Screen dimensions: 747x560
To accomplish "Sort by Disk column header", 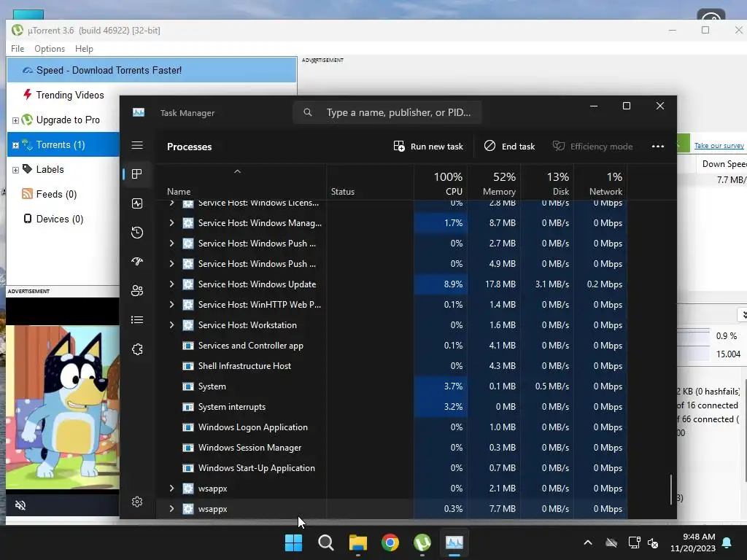I will point(547,183).
